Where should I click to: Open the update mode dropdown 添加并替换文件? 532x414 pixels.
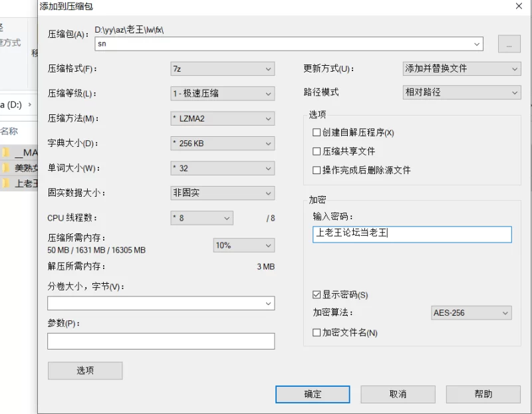click(x=462, y=69)
